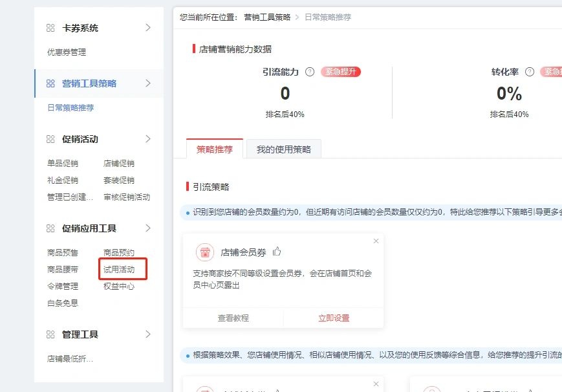Open 管理已创建... menu item

tap(70, 197)
